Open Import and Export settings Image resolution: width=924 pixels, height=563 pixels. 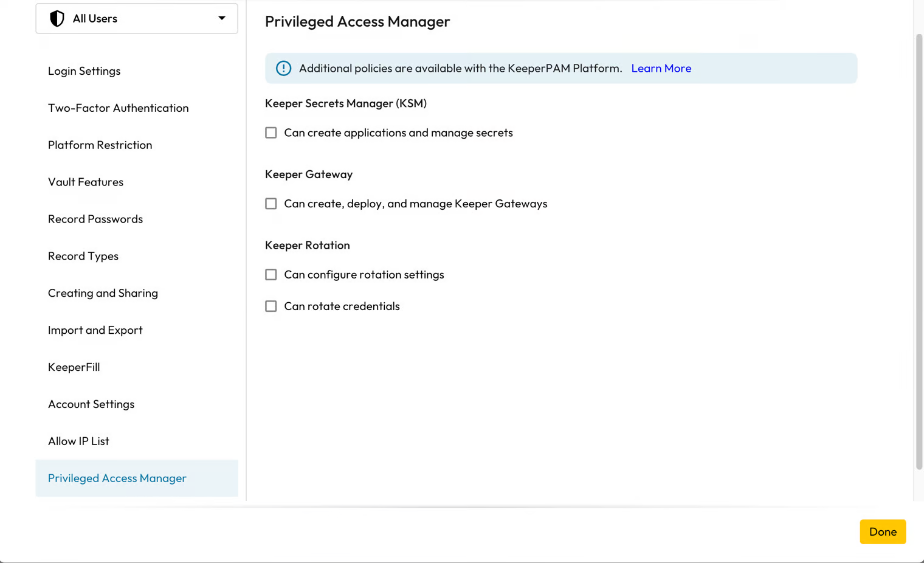click(95, 331)
